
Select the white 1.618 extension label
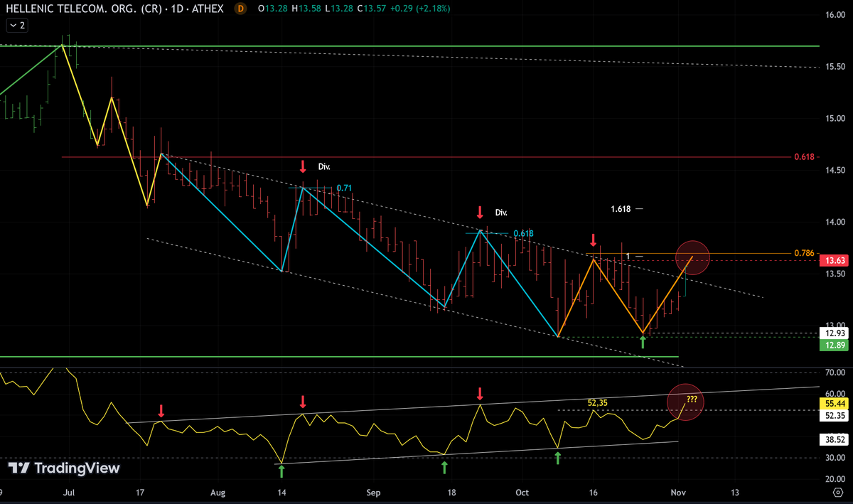coord(620,209)
